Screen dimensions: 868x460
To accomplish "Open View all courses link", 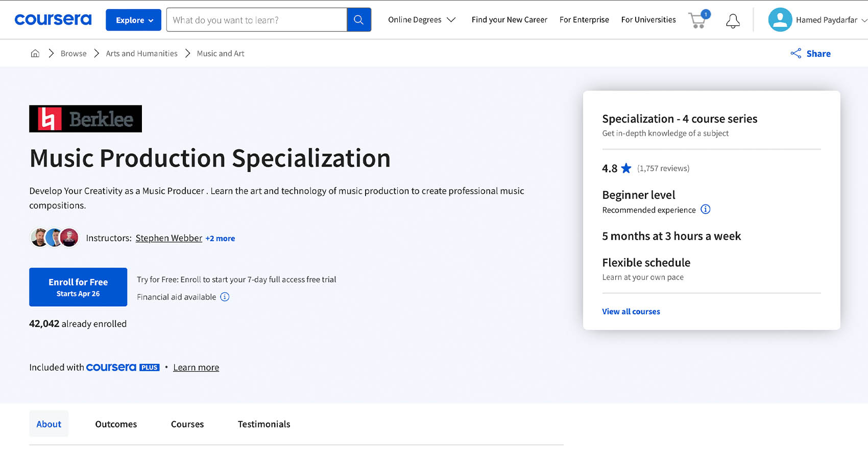I will pos(631,311).
